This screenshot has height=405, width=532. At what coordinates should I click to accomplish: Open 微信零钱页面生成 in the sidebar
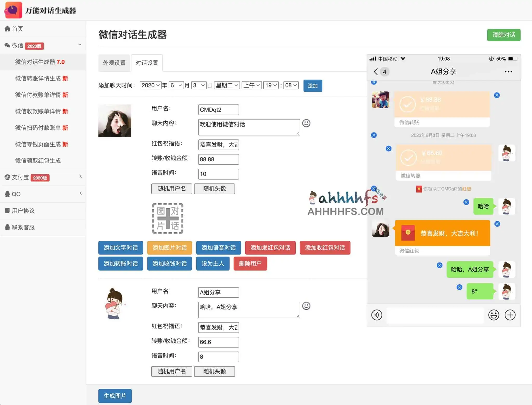pos(38,144)
